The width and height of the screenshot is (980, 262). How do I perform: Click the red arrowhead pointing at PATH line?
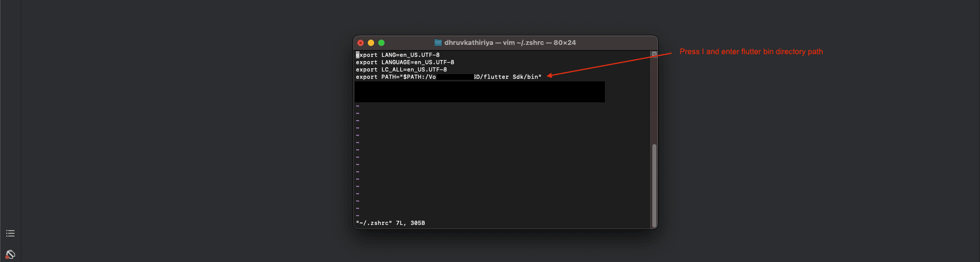[x=550, y=75]
